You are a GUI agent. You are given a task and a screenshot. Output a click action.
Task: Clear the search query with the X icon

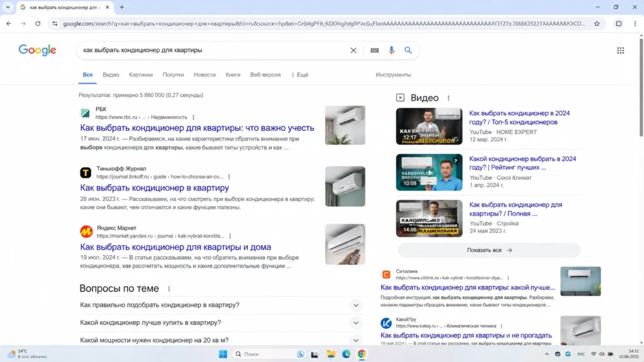point(353,50)
